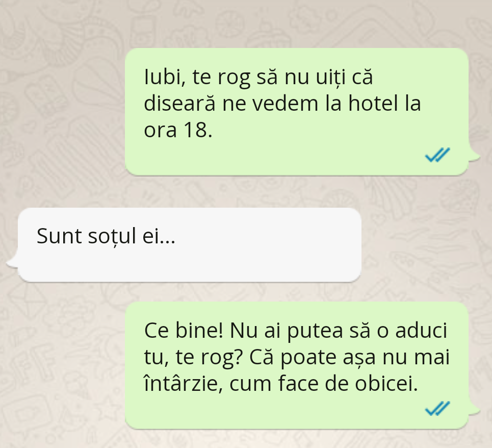Click the "Ce bine!" text
This screenshot has width=492, height=448.
click(x=184, y=330)
